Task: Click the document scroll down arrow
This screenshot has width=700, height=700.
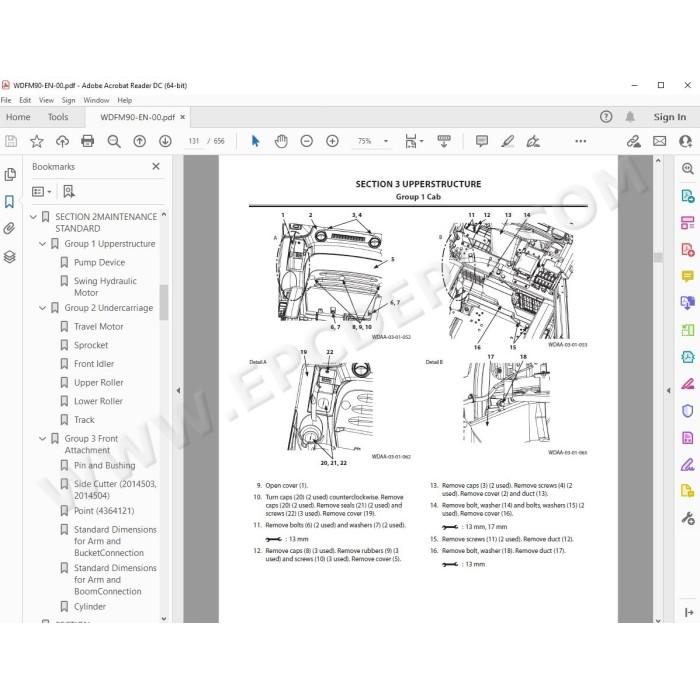Action: 658,620
